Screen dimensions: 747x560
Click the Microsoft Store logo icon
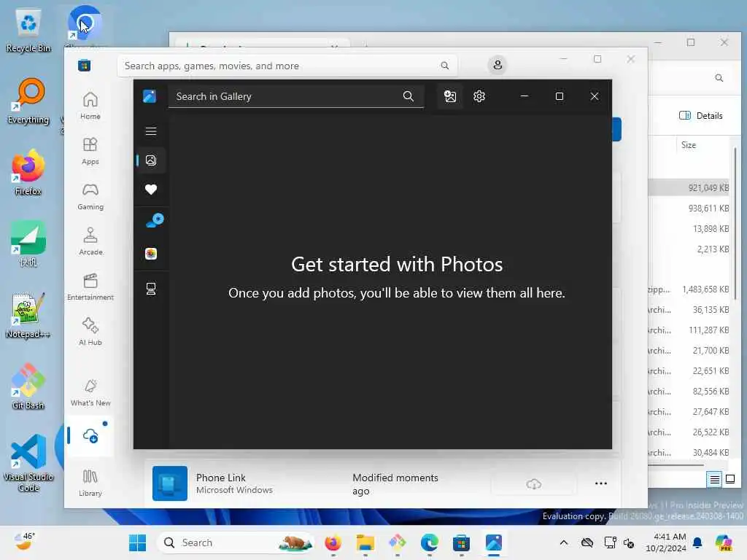(85, 65)
